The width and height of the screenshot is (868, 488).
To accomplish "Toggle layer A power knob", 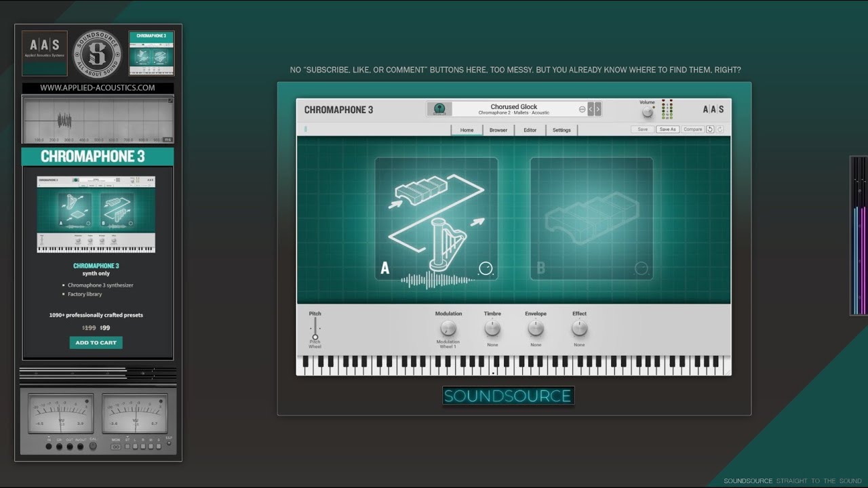I will pyautogui.click(x=486, y=268).
